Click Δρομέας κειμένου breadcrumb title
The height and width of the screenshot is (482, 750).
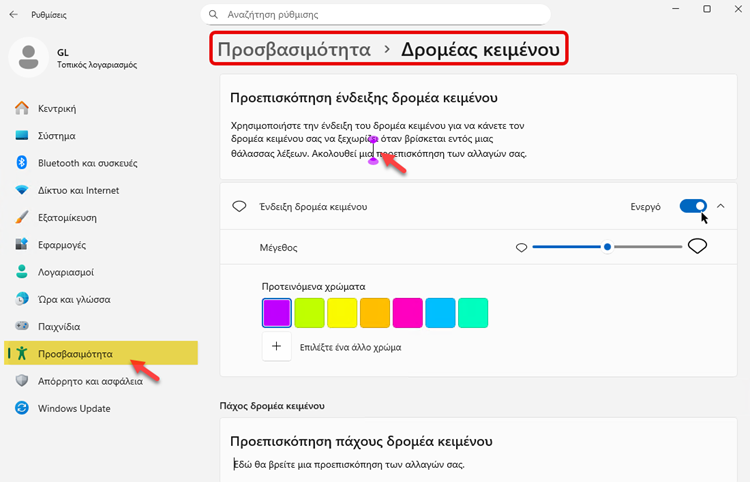(480, 49)
